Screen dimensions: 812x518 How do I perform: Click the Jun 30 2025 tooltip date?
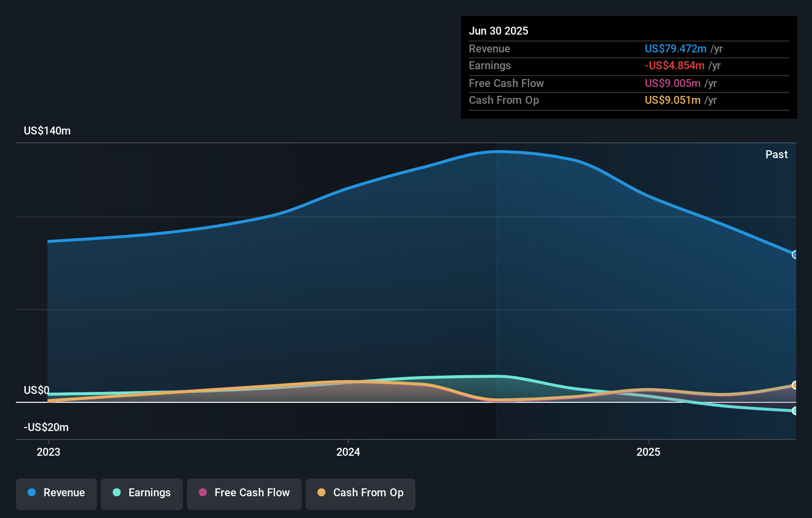[498, 31]
